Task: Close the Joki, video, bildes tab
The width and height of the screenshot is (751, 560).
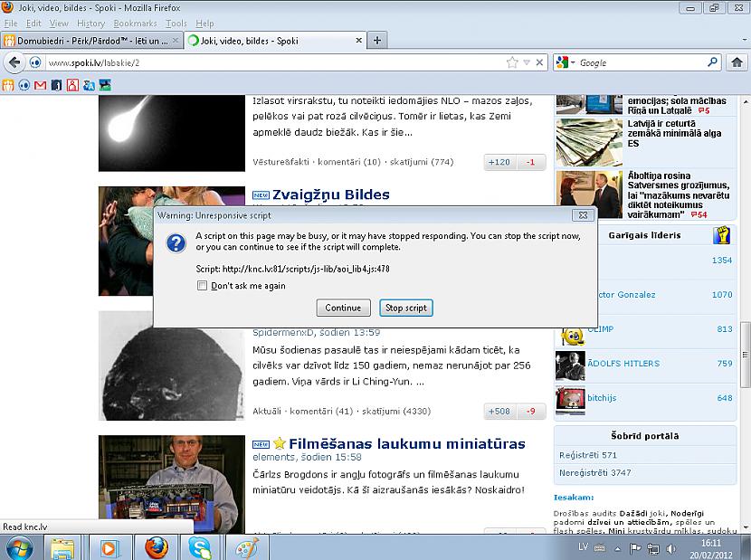Action: click(358, 41)
